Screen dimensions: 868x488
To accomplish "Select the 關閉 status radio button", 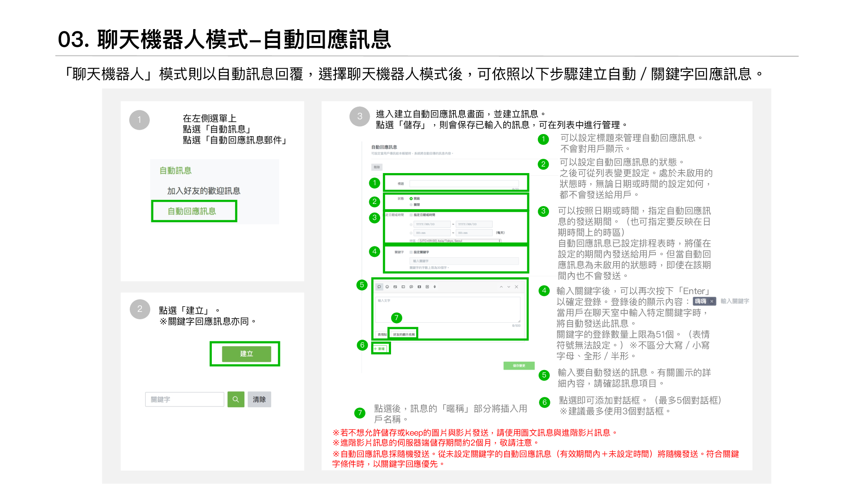I will [x=411, y=204].
